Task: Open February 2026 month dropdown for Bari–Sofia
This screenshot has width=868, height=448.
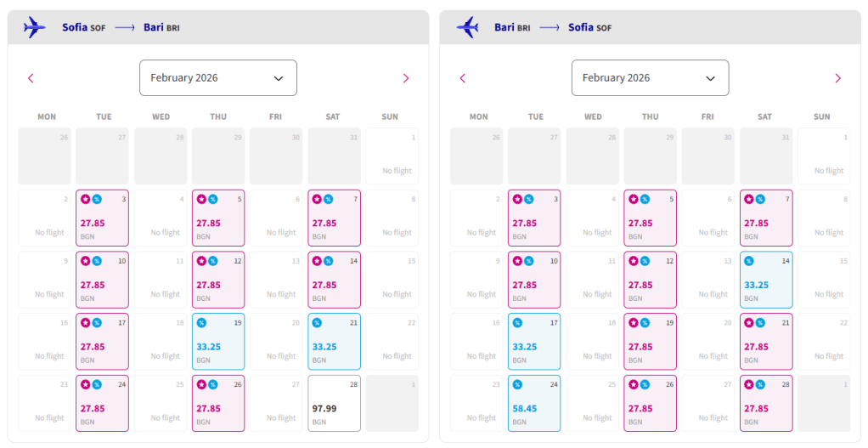Action: coord(650,78)
